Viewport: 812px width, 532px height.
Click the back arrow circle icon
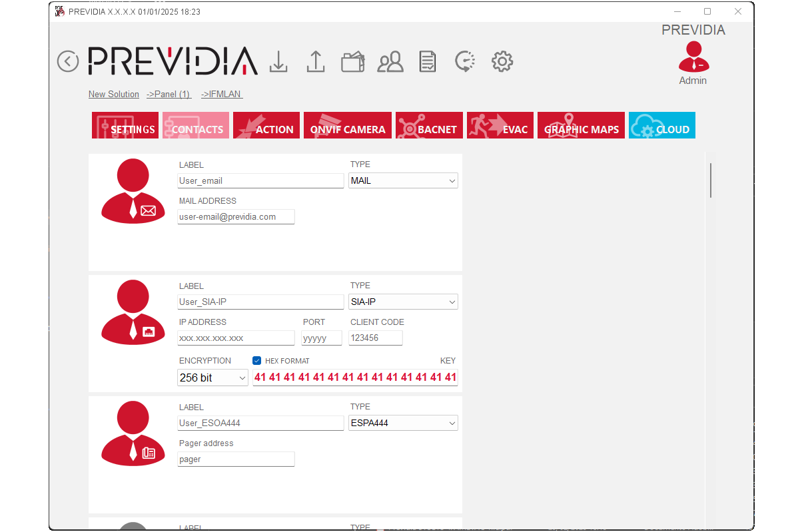68,61
